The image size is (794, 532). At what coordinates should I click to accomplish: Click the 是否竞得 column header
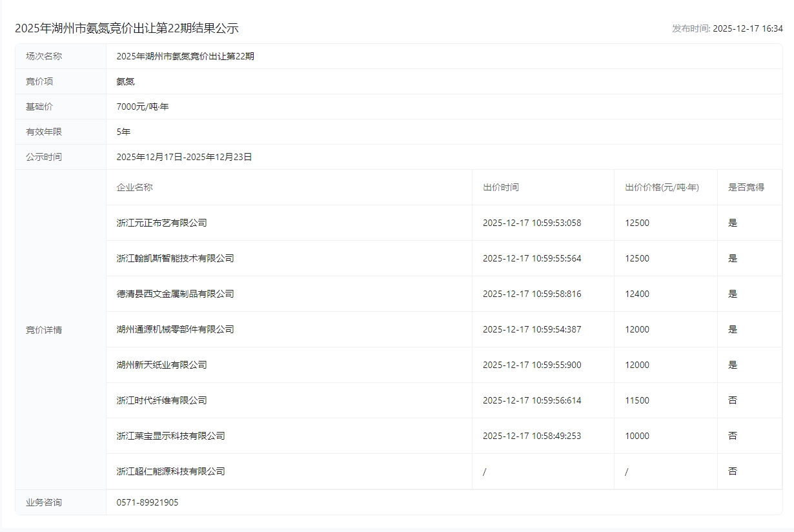(x=746, y=187)
